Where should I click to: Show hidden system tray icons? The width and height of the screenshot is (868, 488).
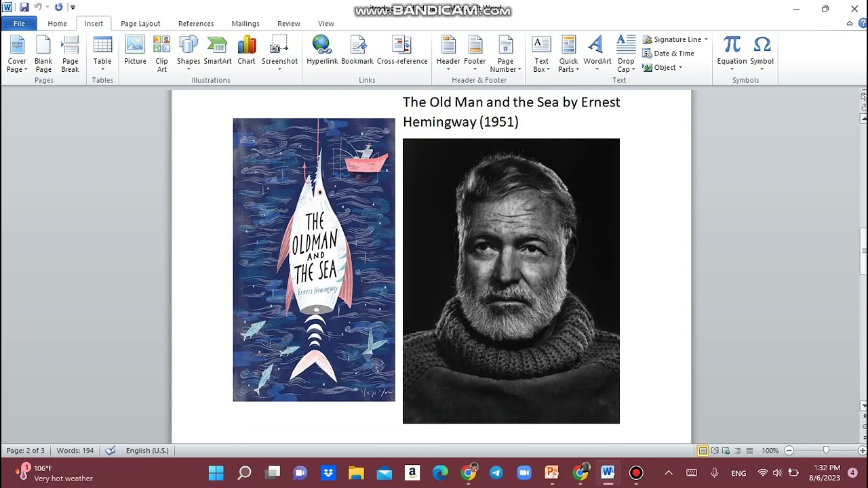tap(669, 473)
